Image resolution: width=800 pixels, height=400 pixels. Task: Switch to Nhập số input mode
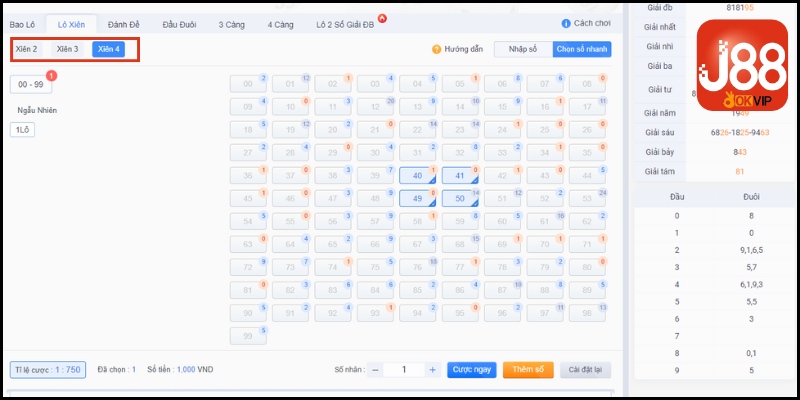coord(523,49)
